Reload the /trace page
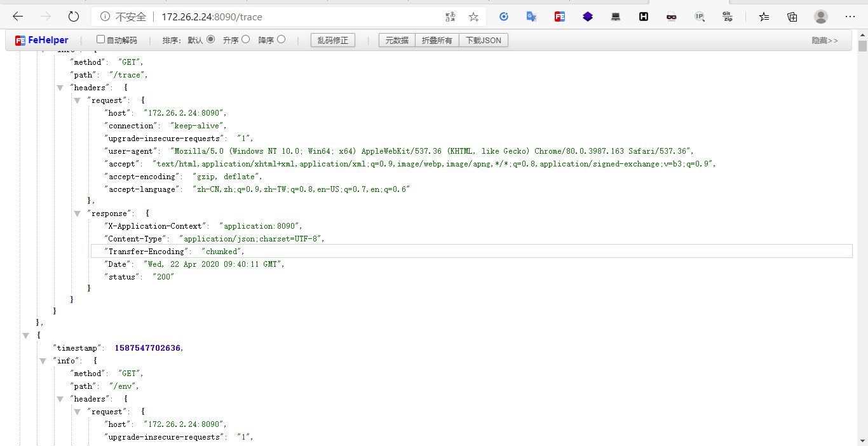 coord(74,17)
